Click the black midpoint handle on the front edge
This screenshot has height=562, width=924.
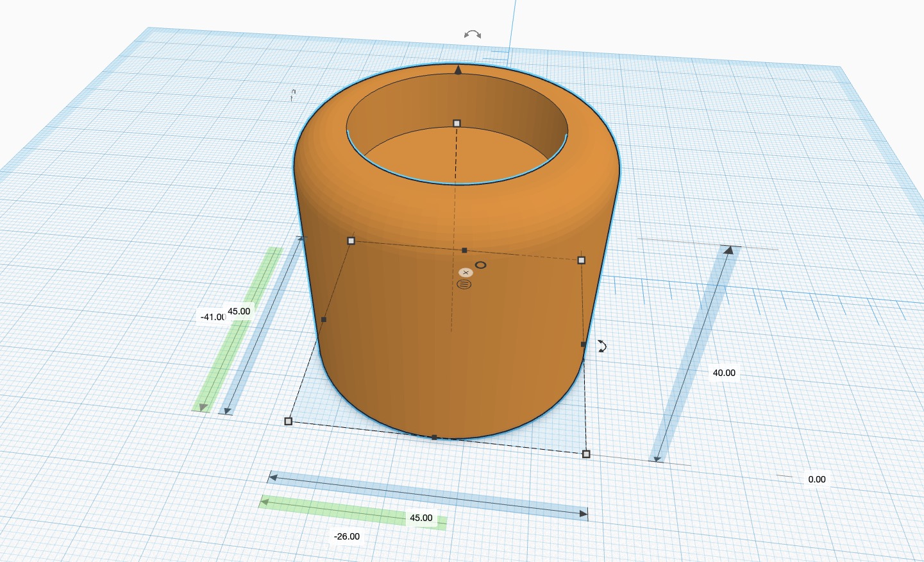pos(434,438)
